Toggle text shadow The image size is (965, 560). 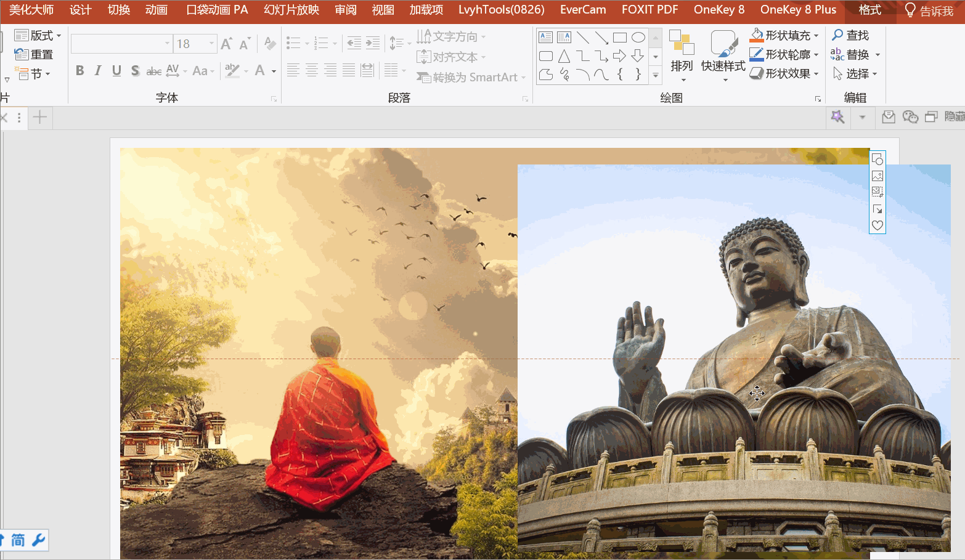point(135,71)
